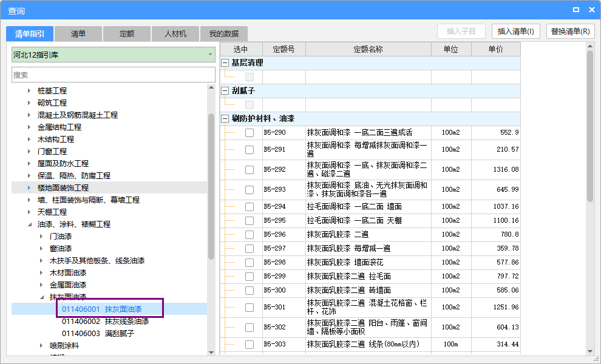Check the B5-302 row checkbox
This screenshot has width=601, height=364.
250,327
